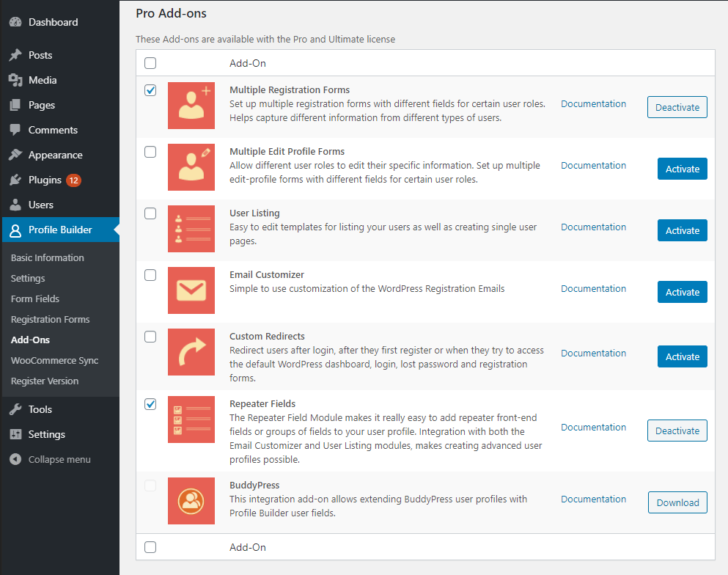Click the 'Custom Redirects' add-on title
Image resolution: width=728 pixels, height=575 pixels.
[x=267, y=336]
